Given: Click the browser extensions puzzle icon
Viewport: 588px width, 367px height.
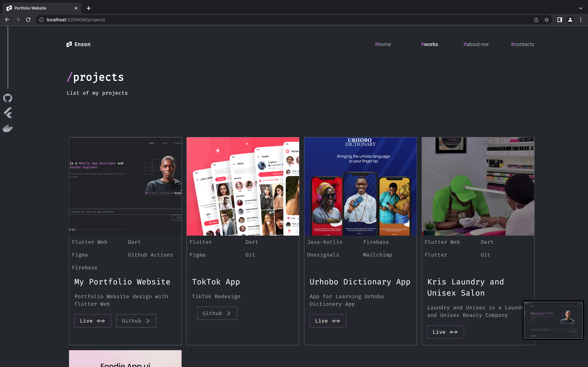Looking at the screenshot, I should click(x=559, y=19).
